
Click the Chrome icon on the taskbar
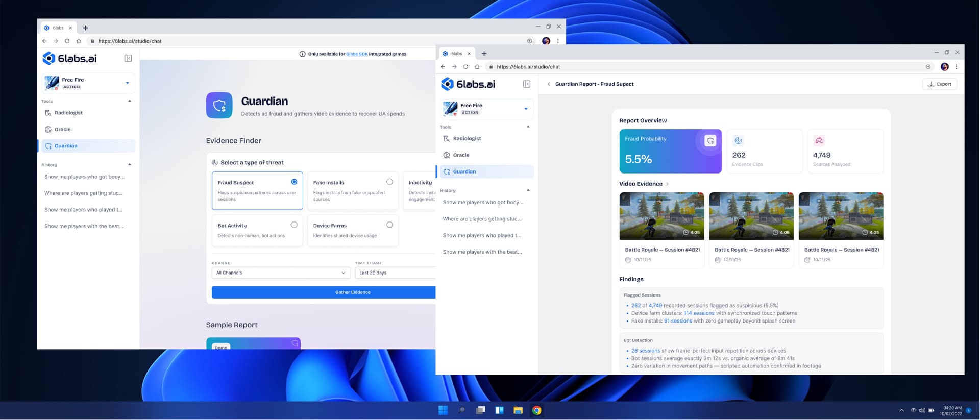click(x=537, y=410)
